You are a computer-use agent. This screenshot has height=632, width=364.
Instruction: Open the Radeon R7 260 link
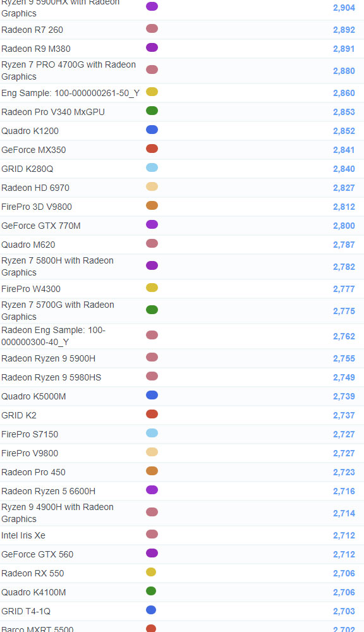pos(32,30)
